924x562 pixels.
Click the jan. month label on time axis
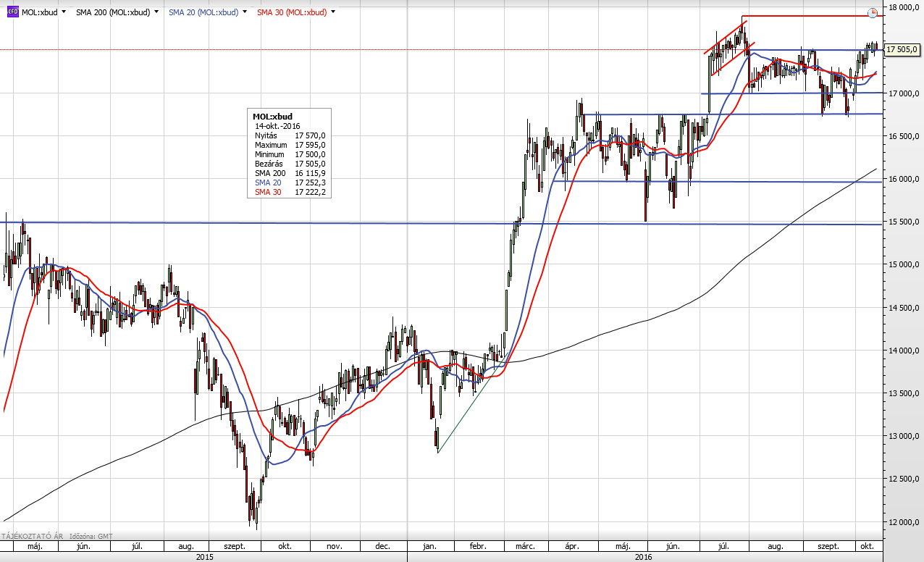tap(430, 546)
